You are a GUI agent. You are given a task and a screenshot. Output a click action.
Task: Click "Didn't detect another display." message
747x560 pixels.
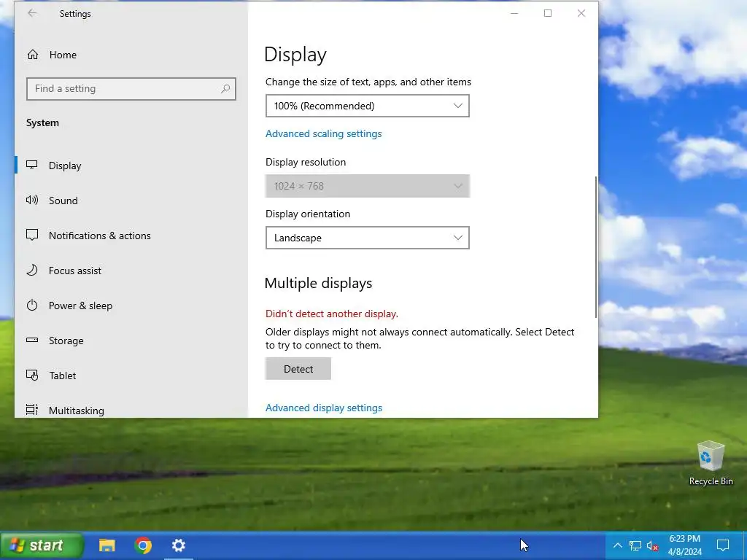tap(332, 314)
